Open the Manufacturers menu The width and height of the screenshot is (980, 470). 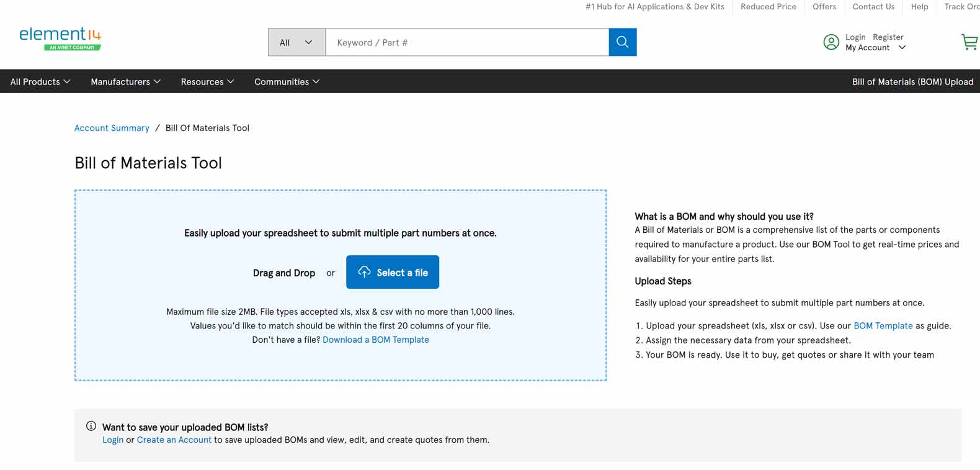click(x=125, y=81)
